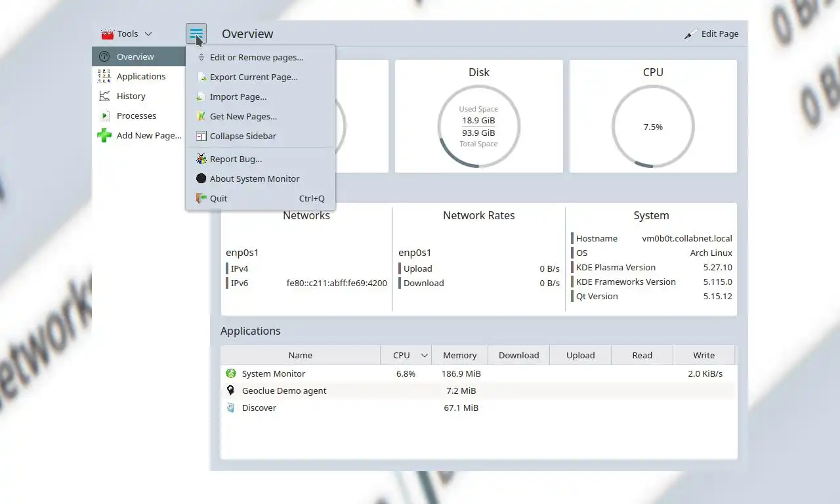This screenshot has width=840, height=504.
Task: Select Overview in the sidebar
Action: tap(138, 56)
